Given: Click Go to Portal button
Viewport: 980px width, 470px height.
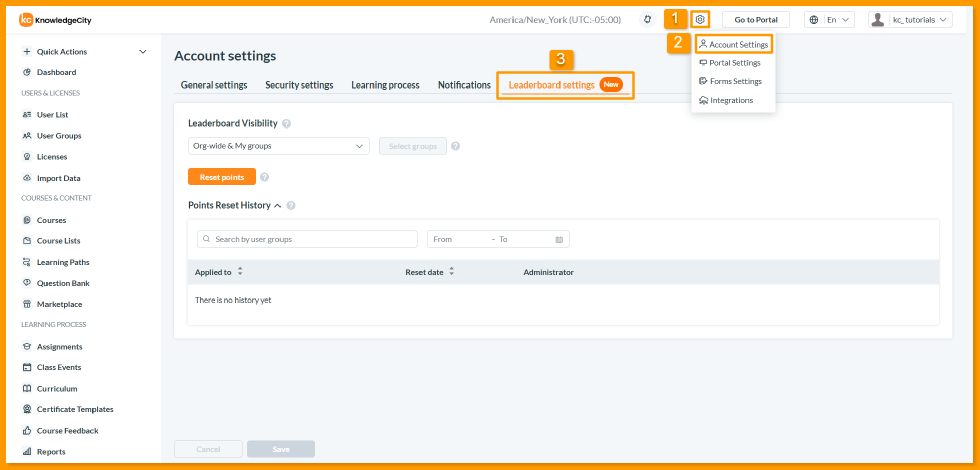Looking at the screenshot, I should pos(756,20).
